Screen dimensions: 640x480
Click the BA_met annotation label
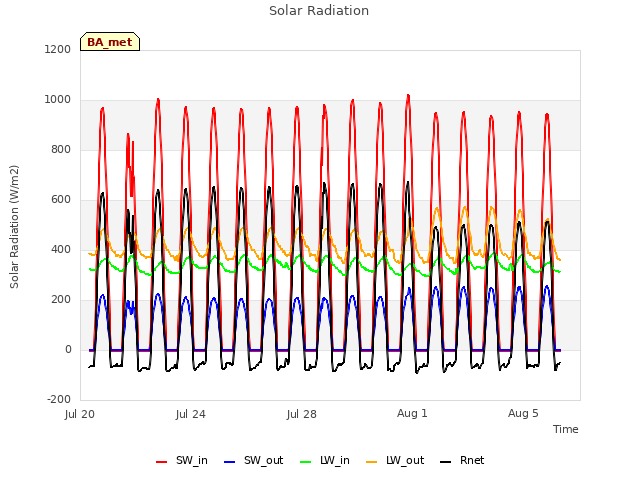click(110, 42)
